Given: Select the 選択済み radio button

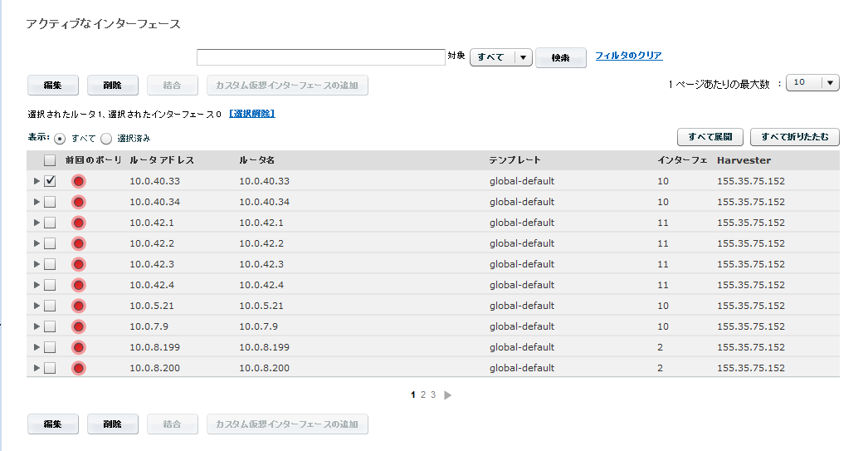Looking at the screenshot, I should pyautogui.click(x=106, y=139).
